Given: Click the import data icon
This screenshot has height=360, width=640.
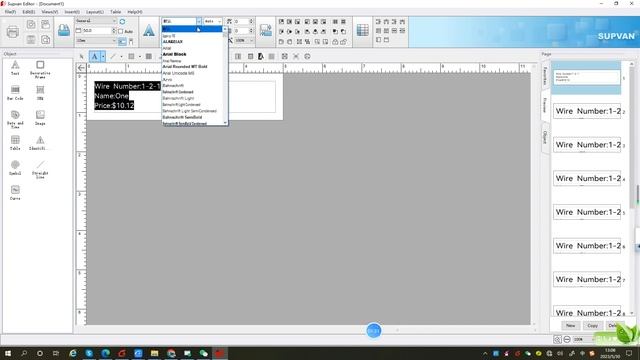Looking at the screenshot, I should click(266, 30).
